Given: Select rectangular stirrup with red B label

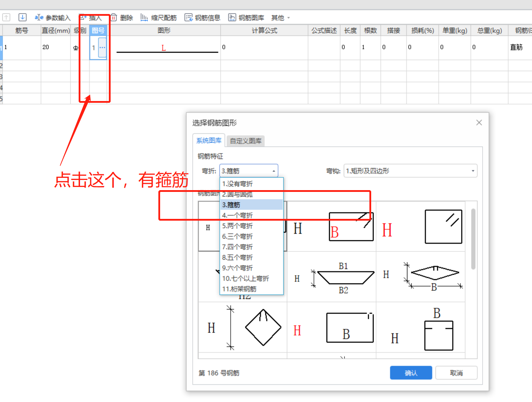Looking at the screenshot, I should pyautogui.click(x=332, y=226).
